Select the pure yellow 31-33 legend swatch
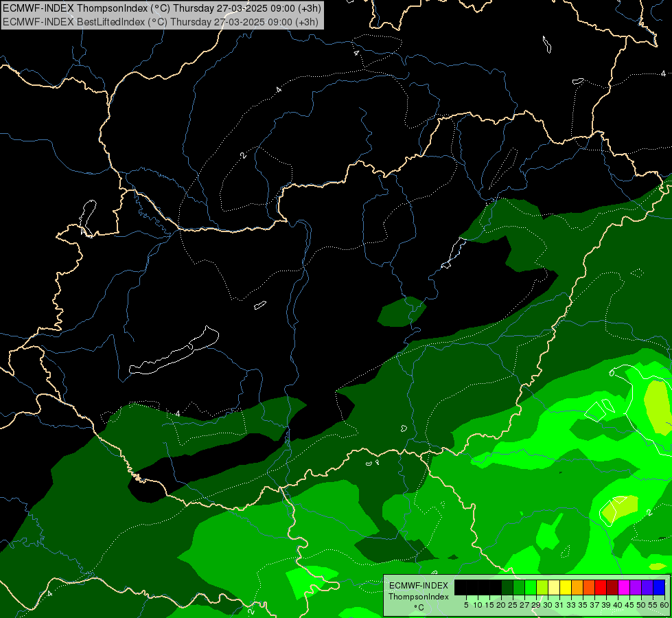Image resolution: width=672 pixels, height=618 pixels. pos(566,587)
